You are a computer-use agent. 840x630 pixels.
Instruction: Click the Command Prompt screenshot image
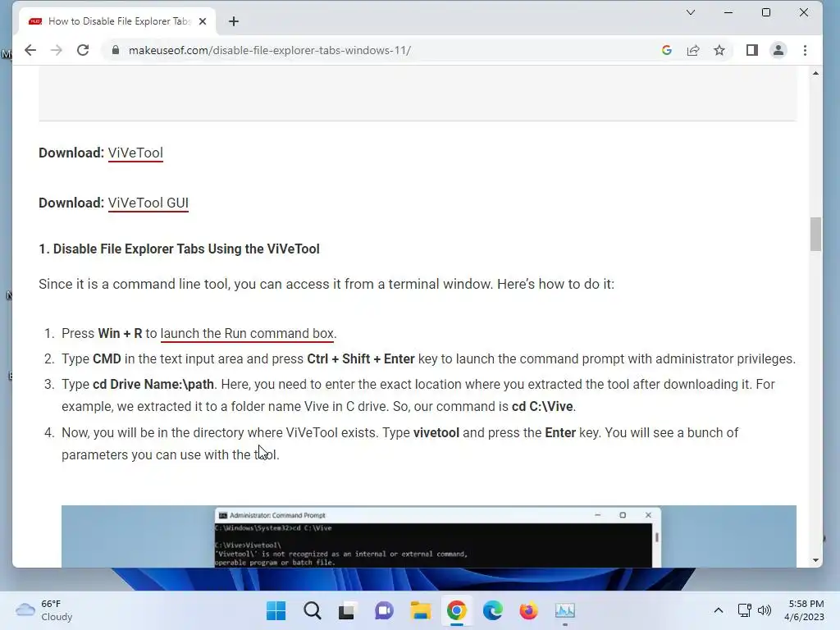[428, 536]
